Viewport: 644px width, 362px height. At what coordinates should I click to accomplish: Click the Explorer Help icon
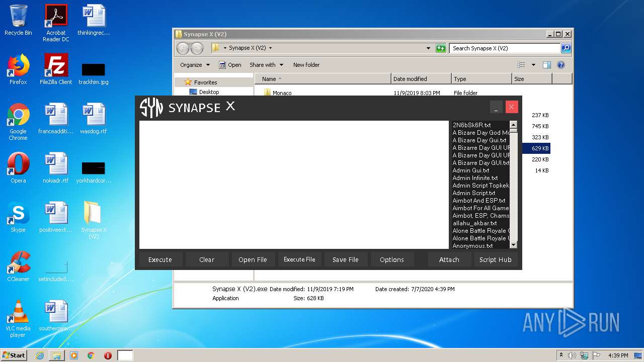[x=561, y=65]
